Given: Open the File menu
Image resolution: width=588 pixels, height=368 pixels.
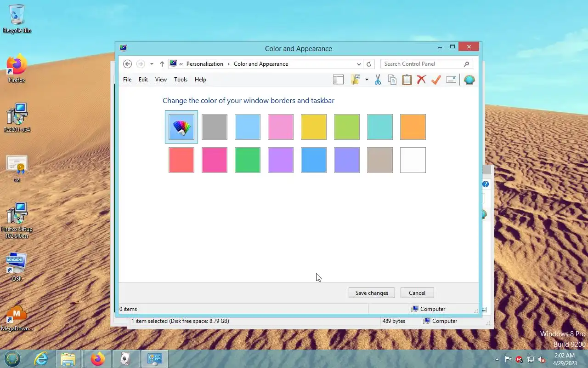Looking at the screenshot, I should coord(127,80).
